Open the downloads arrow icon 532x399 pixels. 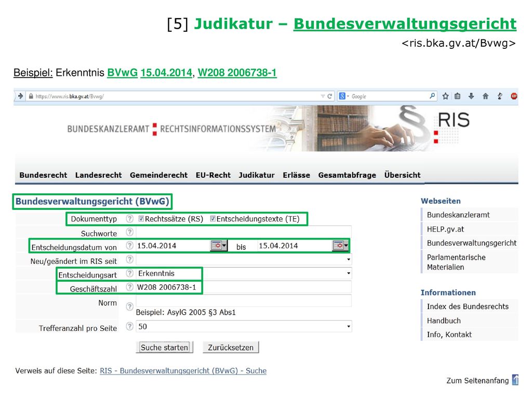[x=471, y=96]
